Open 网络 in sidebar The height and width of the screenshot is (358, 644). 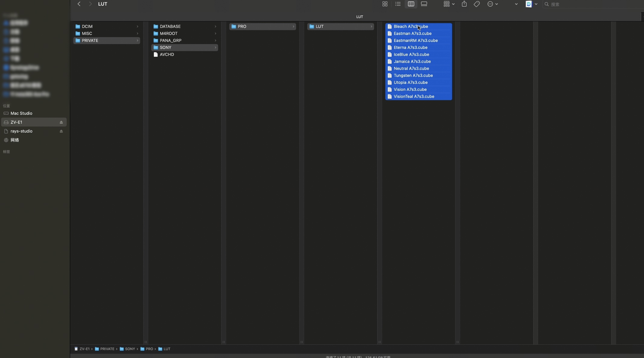(33, 140)
